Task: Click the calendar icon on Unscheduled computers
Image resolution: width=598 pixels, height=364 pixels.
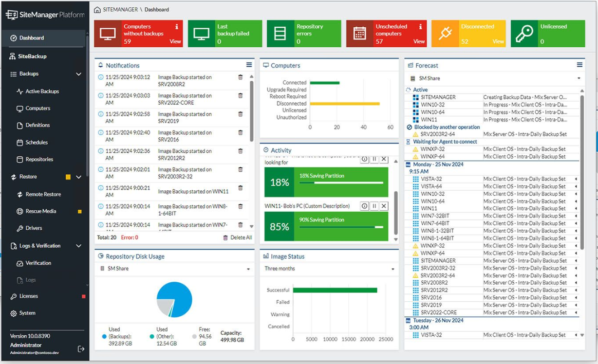Action: (359, 34)
